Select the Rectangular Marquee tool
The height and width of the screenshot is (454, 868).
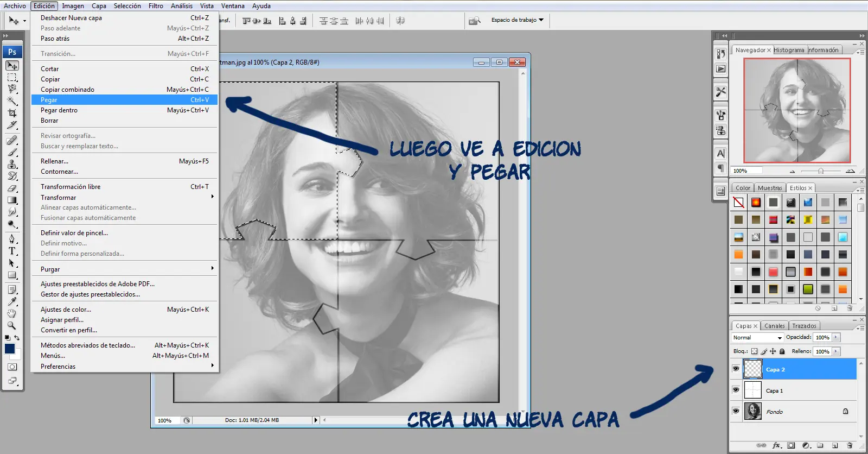12,77
